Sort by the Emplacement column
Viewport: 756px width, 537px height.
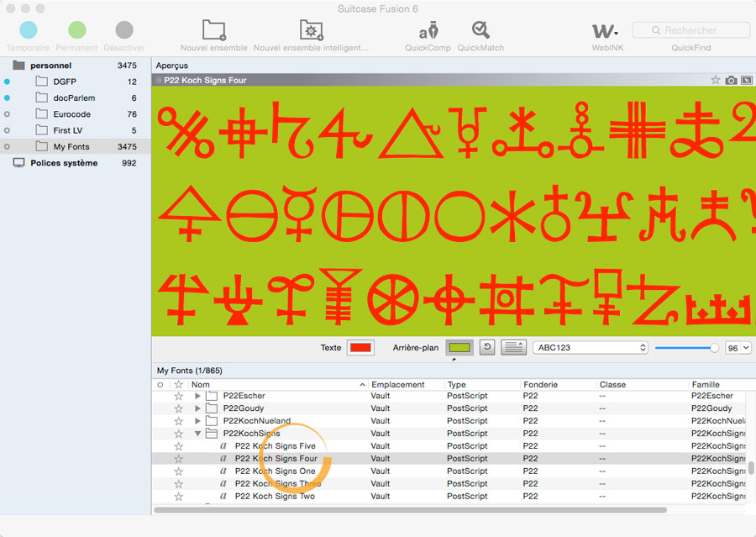[x=406, y=385]
